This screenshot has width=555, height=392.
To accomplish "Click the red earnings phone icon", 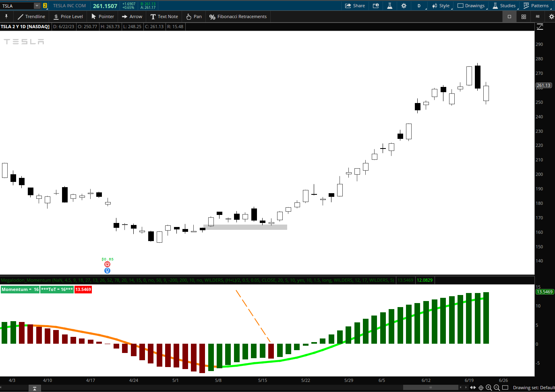I will click(x=107, y=264).
